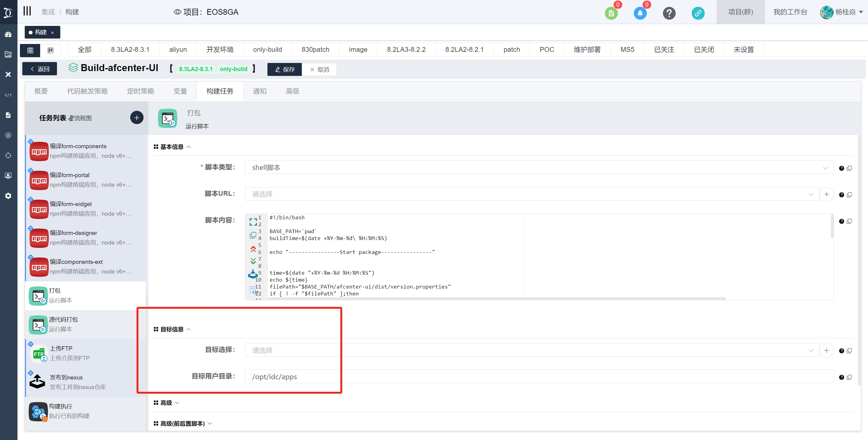Switch to column view layout toggle
The height and width of the screenshot is (440, 868).
(x=51, y=50)
